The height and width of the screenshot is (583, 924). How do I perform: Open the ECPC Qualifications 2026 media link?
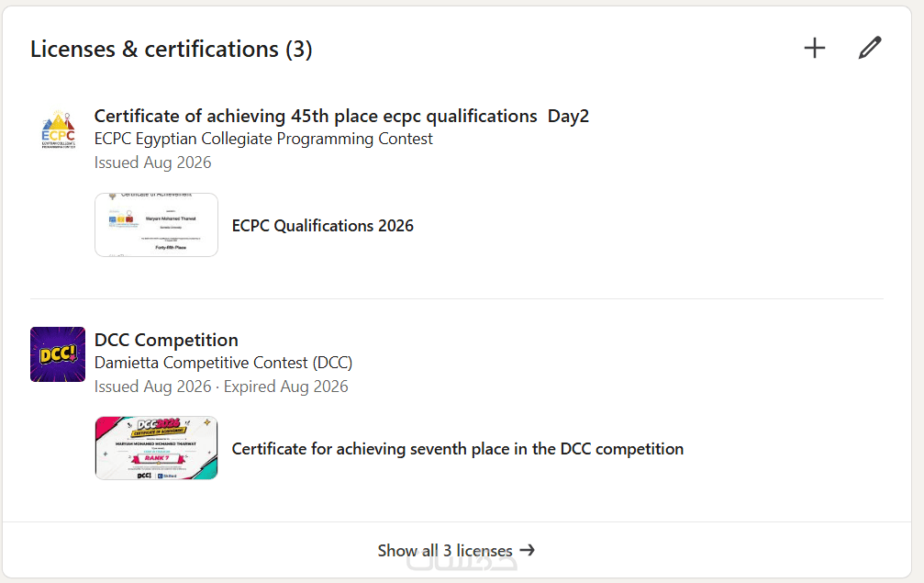322,226
